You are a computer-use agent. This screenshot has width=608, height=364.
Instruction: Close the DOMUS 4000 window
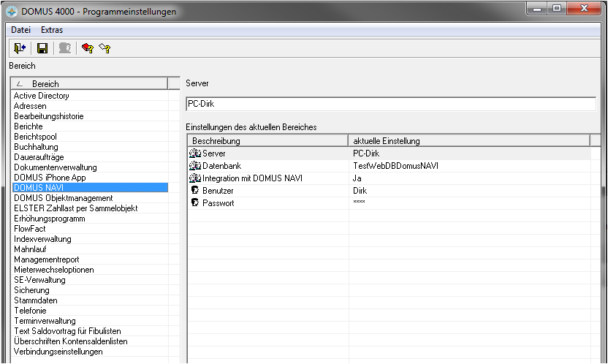point(584,9)
